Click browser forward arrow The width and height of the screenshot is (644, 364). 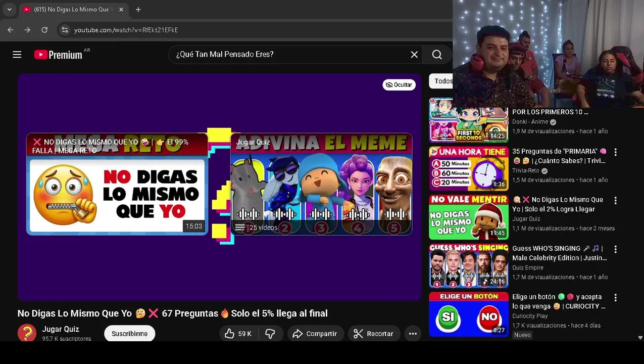coord(27,30)
